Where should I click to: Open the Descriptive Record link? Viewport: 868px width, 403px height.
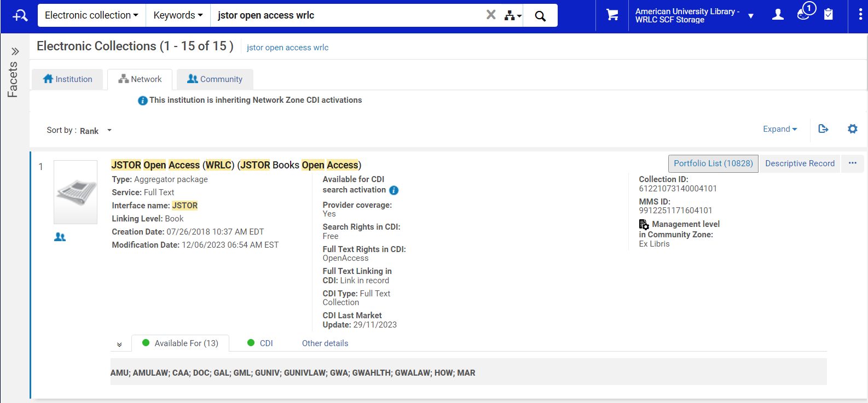pos(800,163)
